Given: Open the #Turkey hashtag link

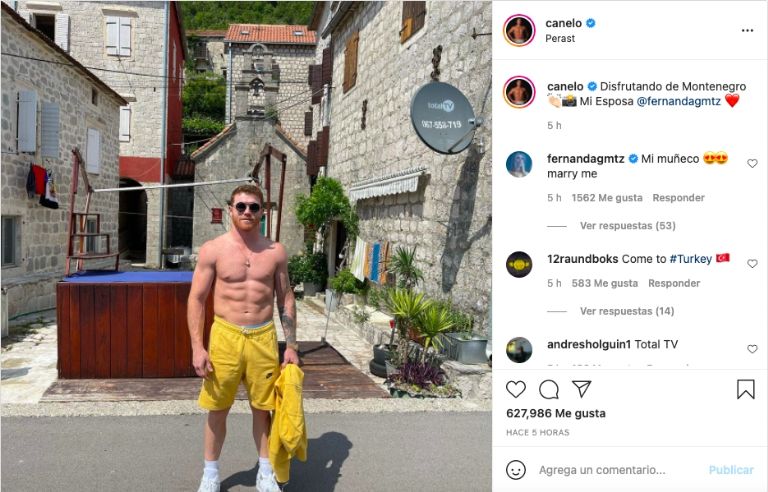Looking at the screenshot, I should click(691, 259).
